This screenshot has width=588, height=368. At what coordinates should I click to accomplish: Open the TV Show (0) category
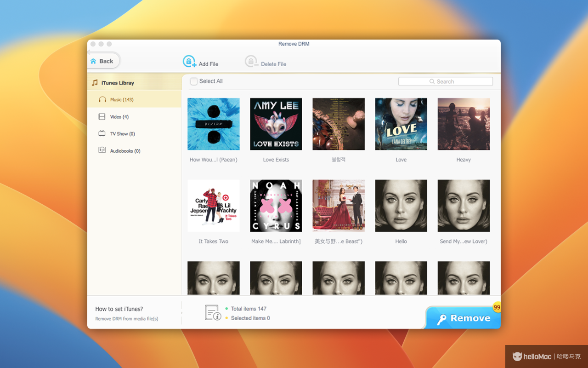[134, 134]
